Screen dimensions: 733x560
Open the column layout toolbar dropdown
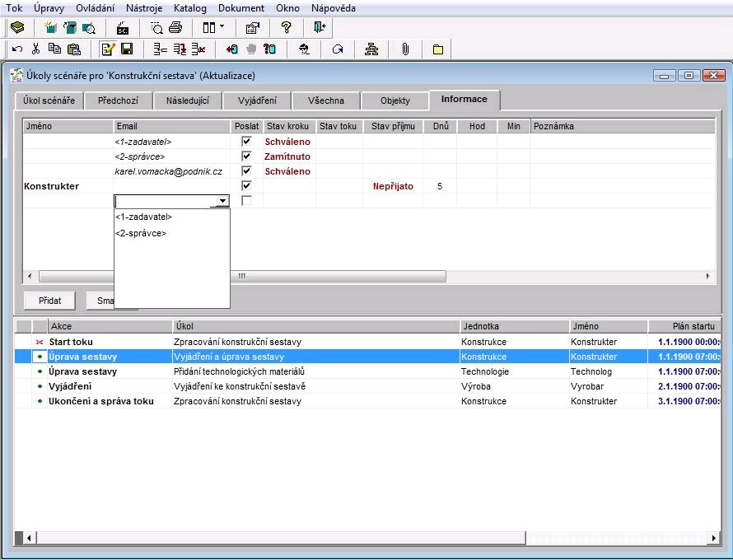[x=222, y=27]
